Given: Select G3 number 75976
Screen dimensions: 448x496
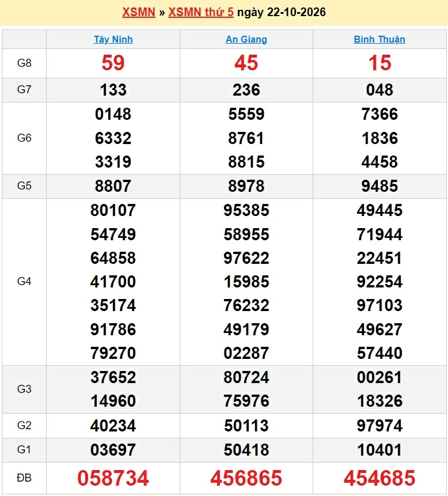Looking at the screenshot, I should coord(246,401).
